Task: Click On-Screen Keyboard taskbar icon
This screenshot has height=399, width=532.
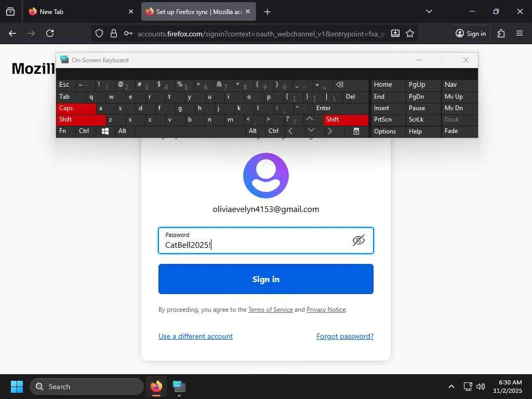Action: pos(179,387)
